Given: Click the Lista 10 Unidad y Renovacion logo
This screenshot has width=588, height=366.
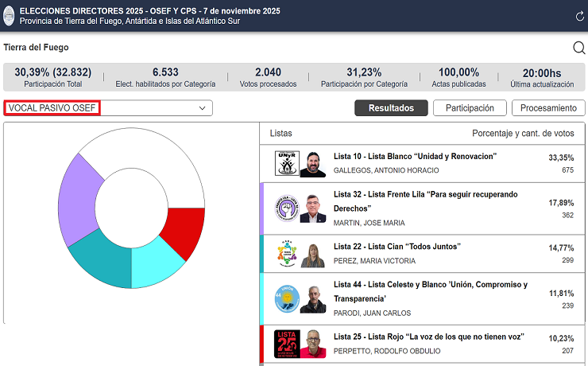Looking at the screenshot, I should (x=286, y=164).
